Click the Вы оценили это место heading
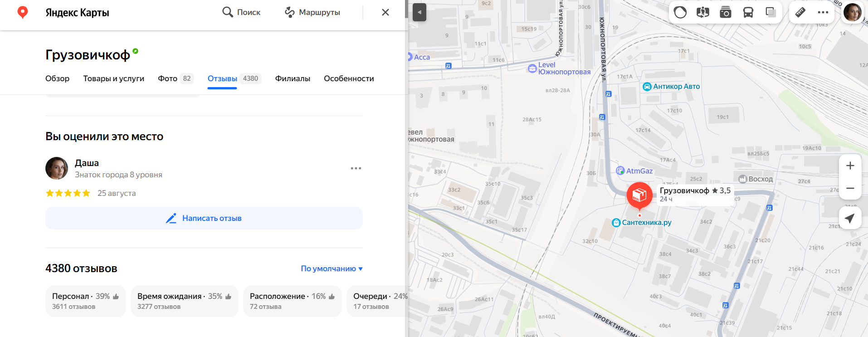The image size is (868, 337). (x=104, y=137)
